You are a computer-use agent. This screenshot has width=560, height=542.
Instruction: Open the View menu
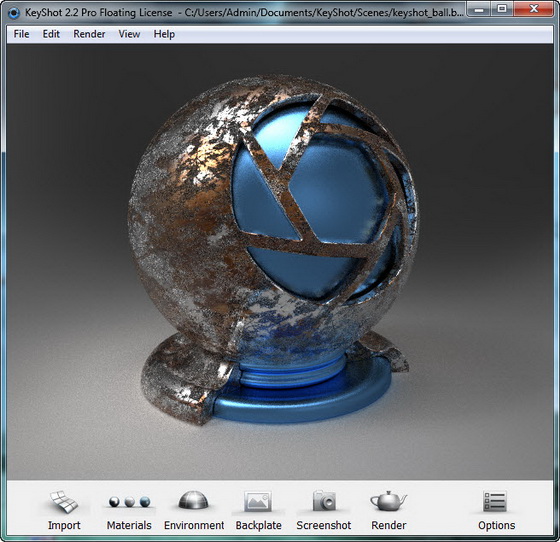pos(129,34)
